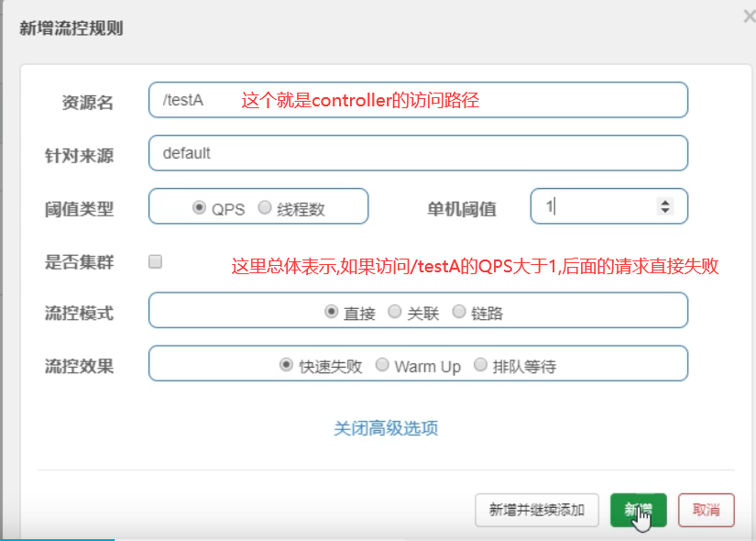
Task: Select 快速失败 flow control effect
Action: (x=286, y=365)
